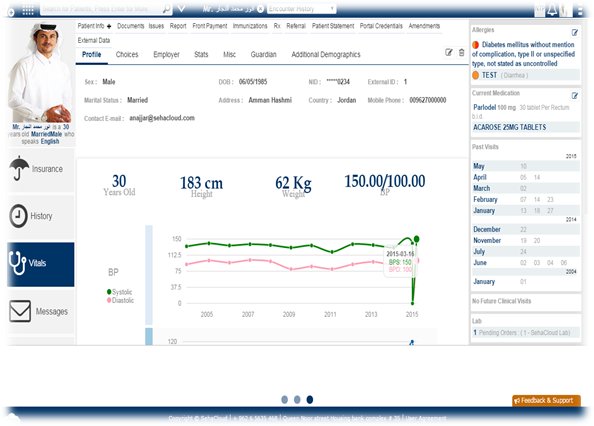
Task: Click the edit icon in the Current Medication panel
Action: (x=575, y=95)
